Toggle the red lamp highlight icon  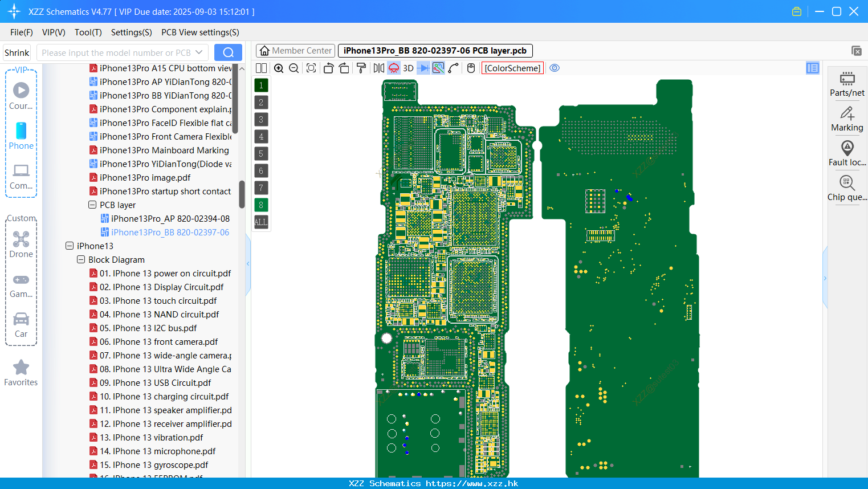[x=394, y=68]
